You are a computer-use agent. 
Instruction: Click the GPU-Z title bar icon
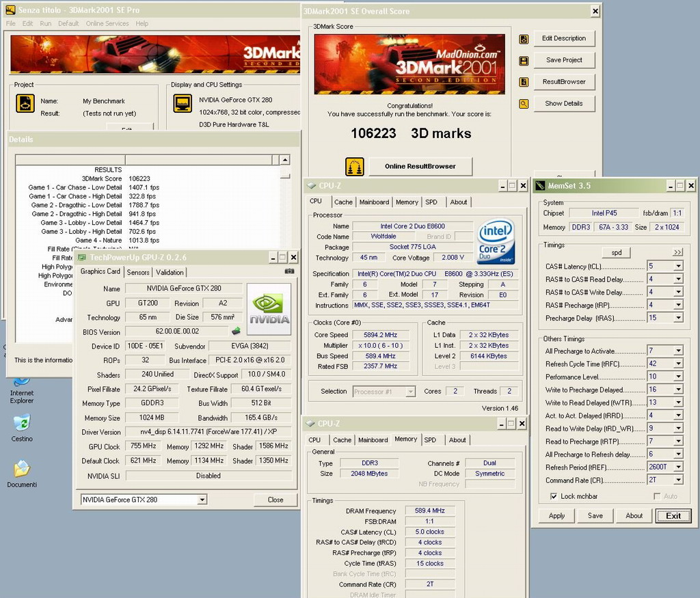[x=82, y=258]
